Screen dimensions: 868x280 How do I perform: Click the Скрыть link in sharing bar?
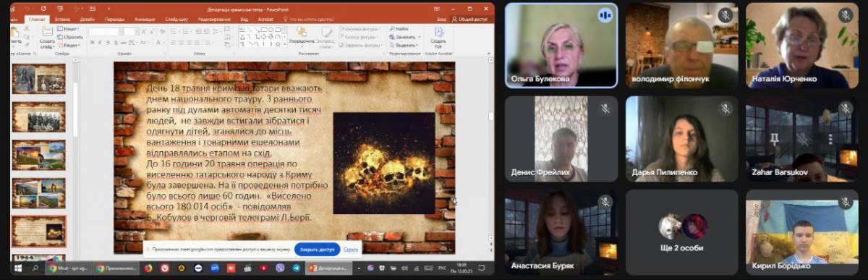(x=351, y=249)
